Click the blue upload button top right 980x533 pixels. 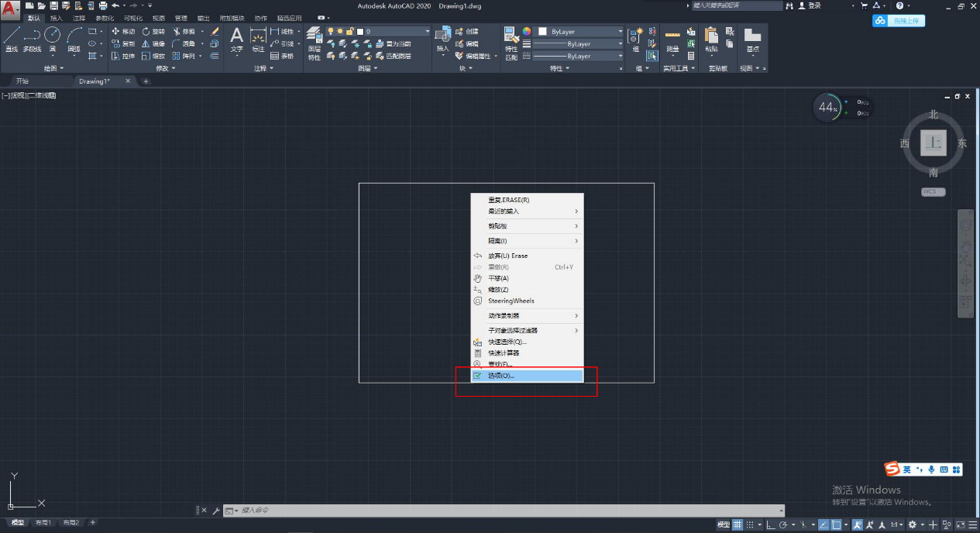tap(898, 20)
